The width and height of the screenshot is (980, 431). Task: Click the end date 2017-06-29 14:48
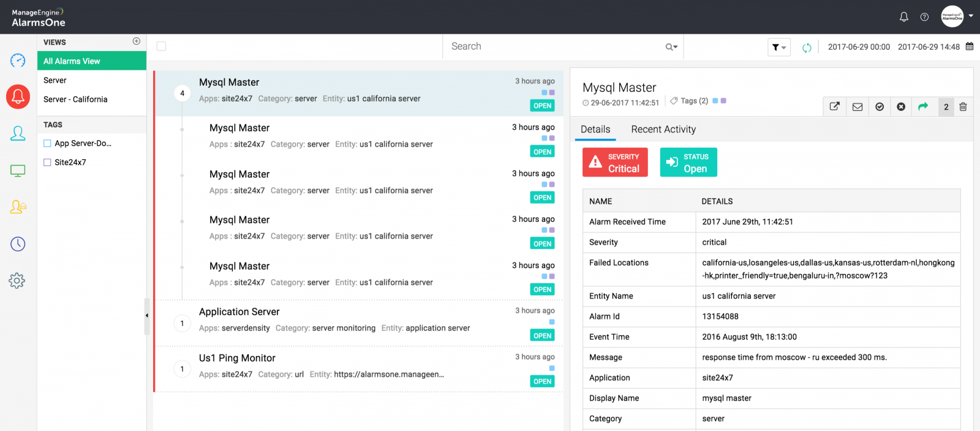coord(929,47)
